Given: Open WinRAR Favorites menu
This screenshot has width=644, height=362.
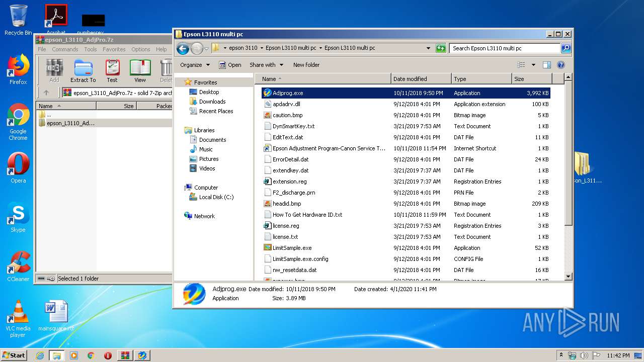Looking at the screenshot, I should tap(114, 49).
